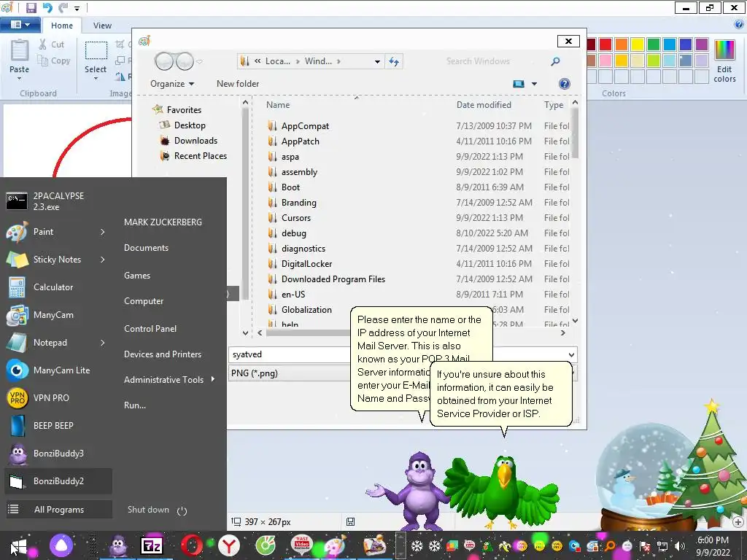Screen dimensions: 747x560
Task: Click All Programs in Start menu
Action: pyautogui.click(x=58, y=510)
